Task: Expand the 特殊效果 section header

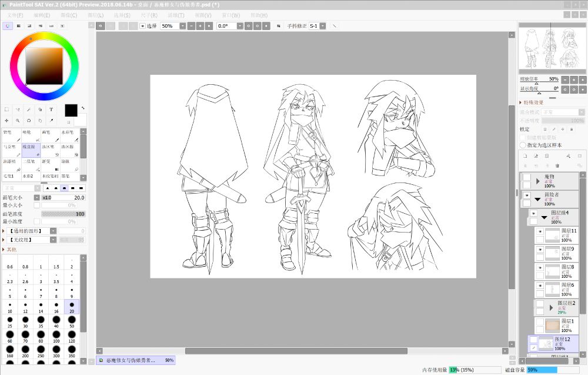Action: click(521, 102)
